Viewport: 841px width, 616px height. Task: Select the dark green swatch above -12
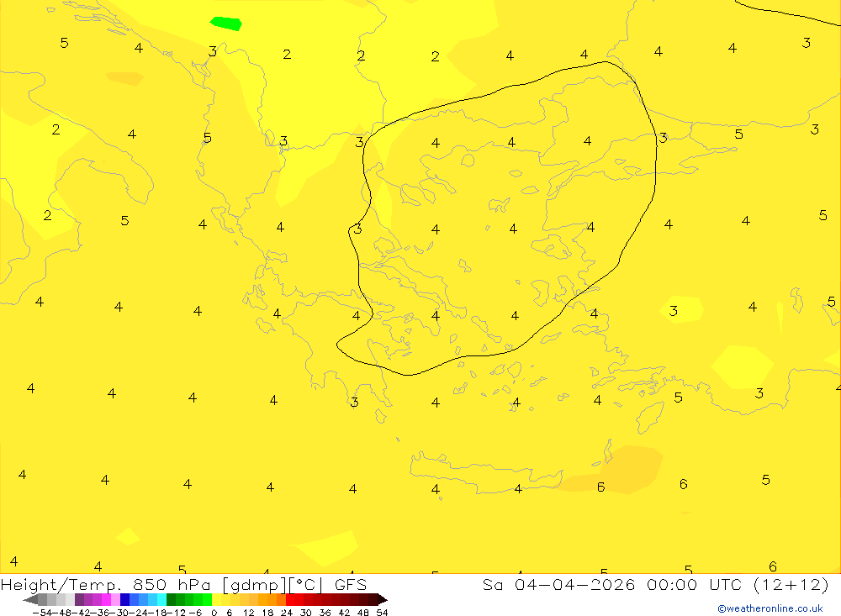171,599
